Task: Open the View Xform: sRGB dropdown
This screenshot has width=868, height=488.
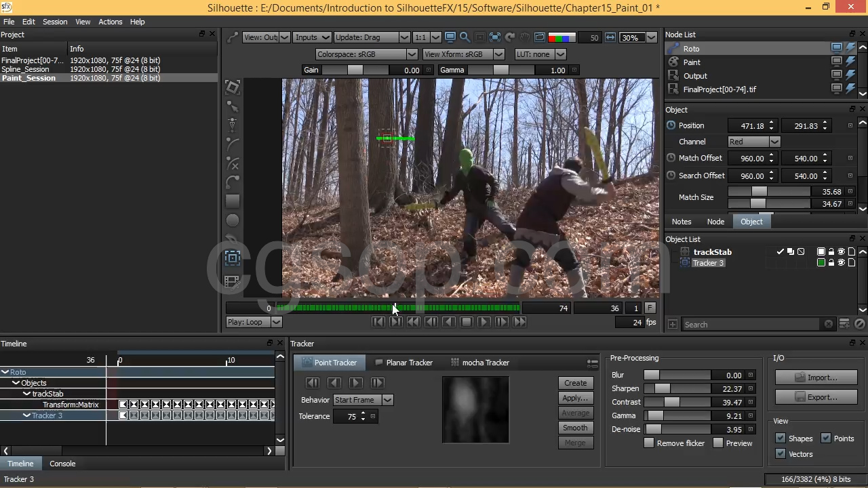Action: tap(463, 54)
